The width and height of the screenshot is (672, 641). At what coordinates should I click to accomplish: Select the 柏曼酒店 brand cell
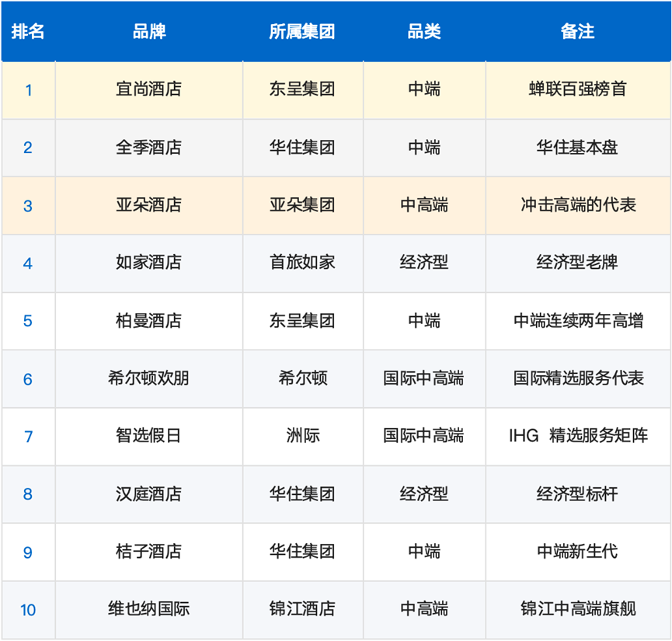pos(148,321)
